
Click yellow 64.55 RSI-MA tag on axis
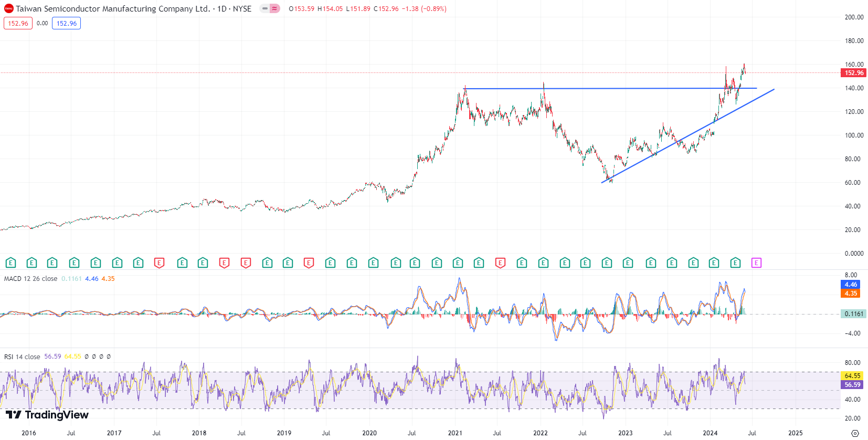click(x=852, y=375)
